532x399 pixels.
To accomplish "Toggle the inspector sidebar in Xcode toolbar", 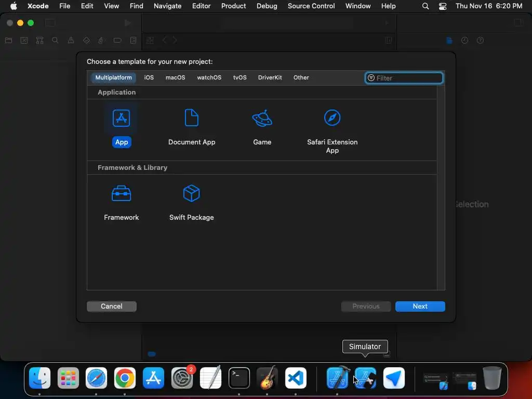I will pyautogui.click(x=518, y=23).
